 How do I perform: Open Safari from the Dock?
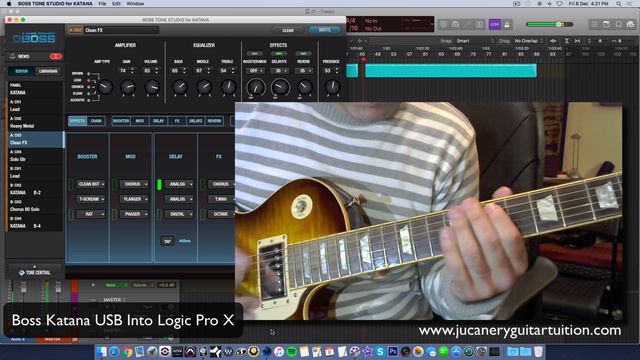point(114,351)
